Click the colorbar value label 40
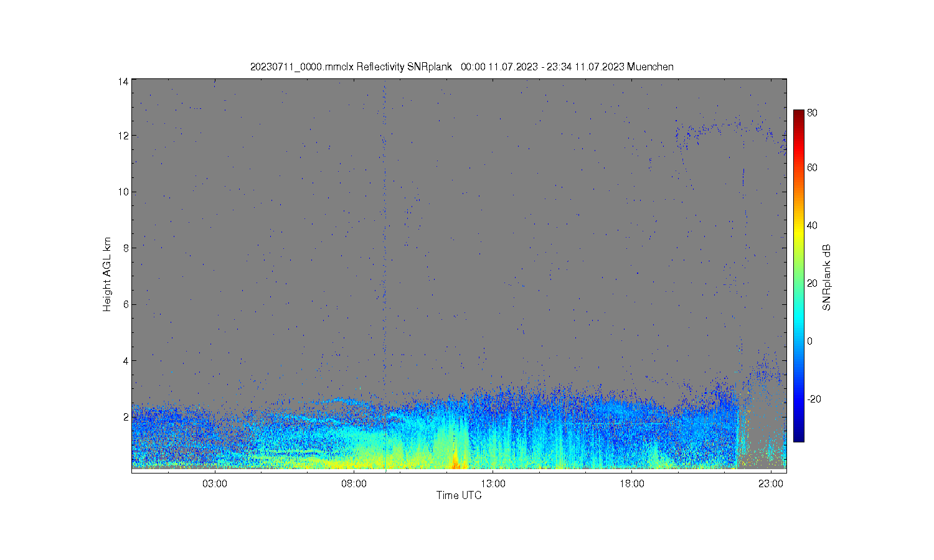The image size is (934, 560). (812, 225)
